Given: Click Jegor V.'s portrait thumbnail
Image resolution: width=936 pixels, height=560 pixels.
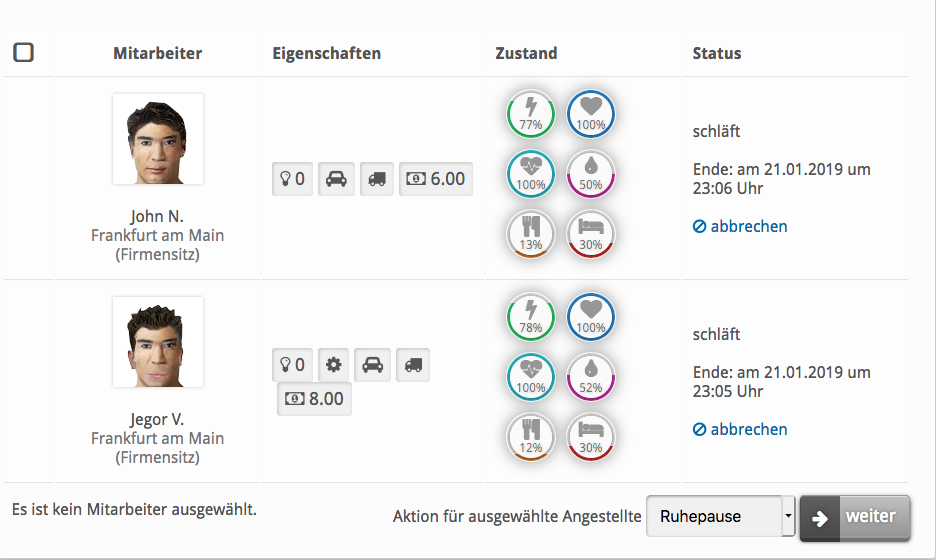Looking at the screenshot, I should (x=158, y=342).
